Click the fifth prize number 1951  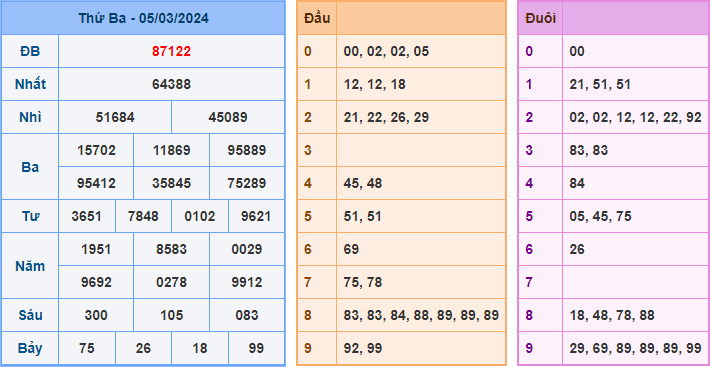(96, 249)
